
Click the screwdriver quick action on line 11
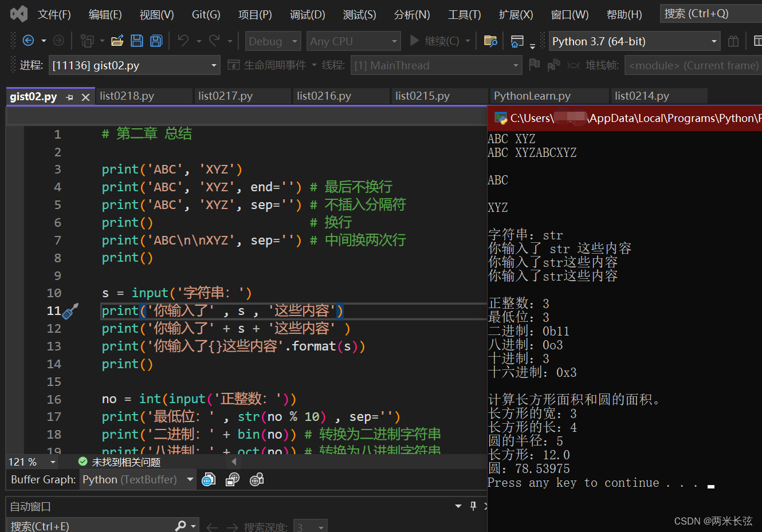coord(70,311)
